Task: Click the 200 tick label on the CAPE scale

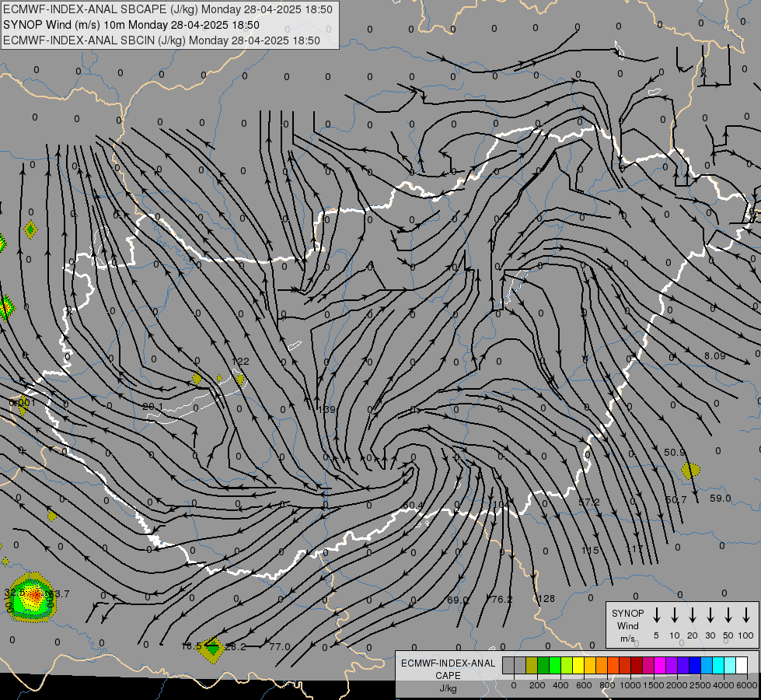Action: point(537,685)
